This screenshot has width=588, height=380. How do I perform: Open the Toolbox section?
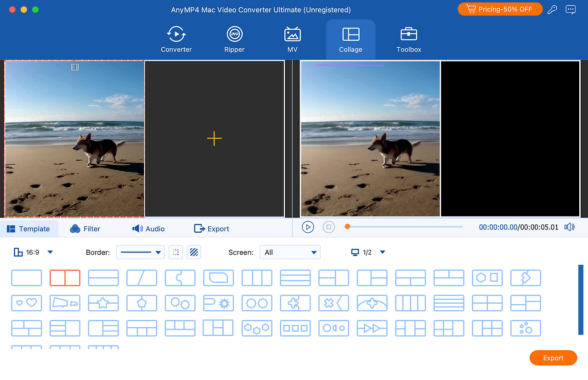(x=408, y=40)
